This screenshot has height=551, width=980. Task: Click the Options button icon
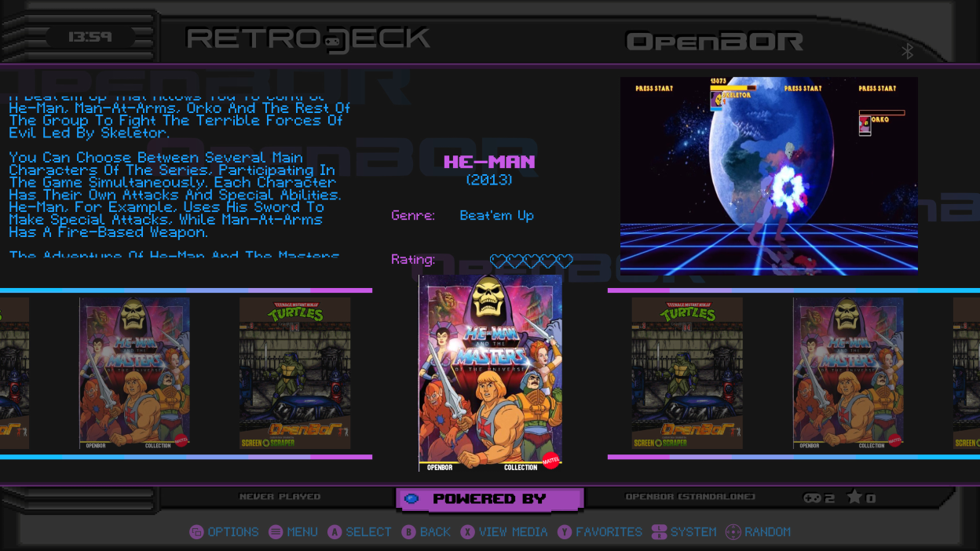(196, 532)
